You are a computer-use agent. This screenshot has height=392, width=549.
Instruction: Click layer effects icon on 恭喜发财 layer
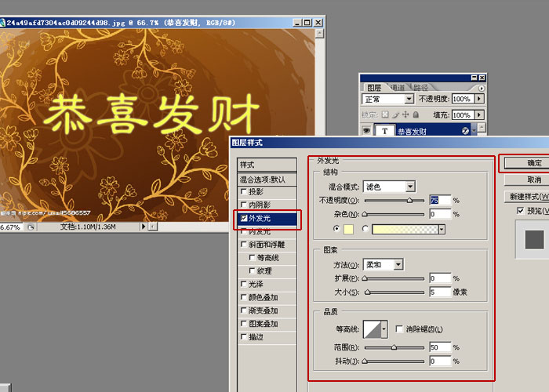coord(465,131)
